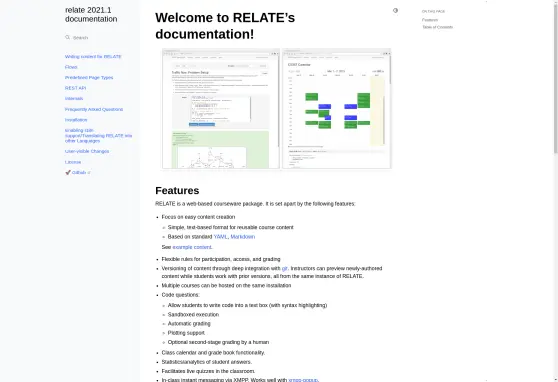Toggle the light/dark theme icon
The height and width of the screenshot is (382, 558).
point(395,11)
